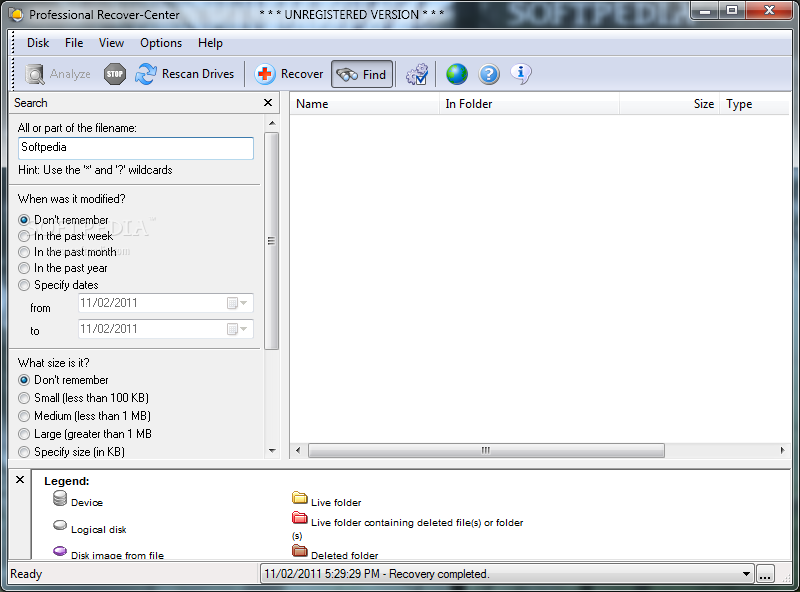Click results scroll right arrow

(x=782, y=451)
